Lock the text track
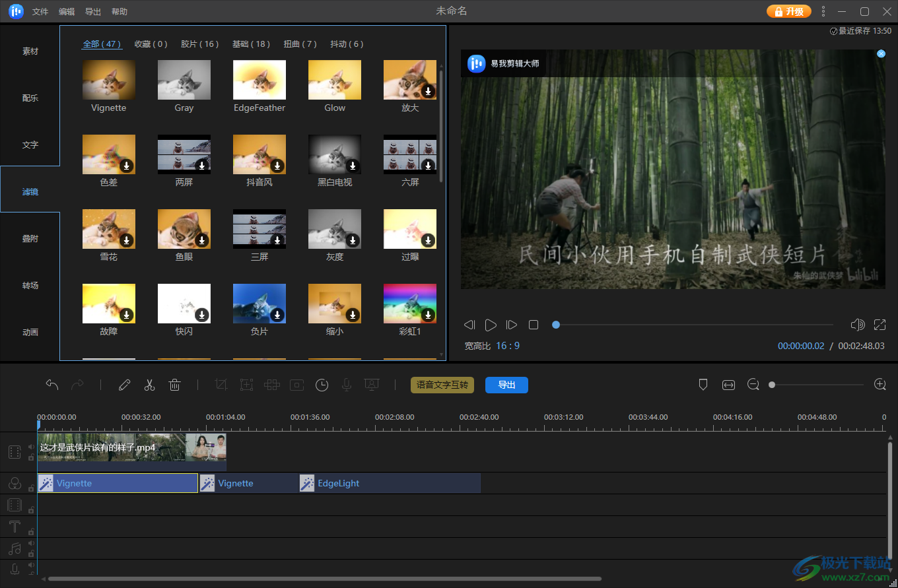 (31, 532)
